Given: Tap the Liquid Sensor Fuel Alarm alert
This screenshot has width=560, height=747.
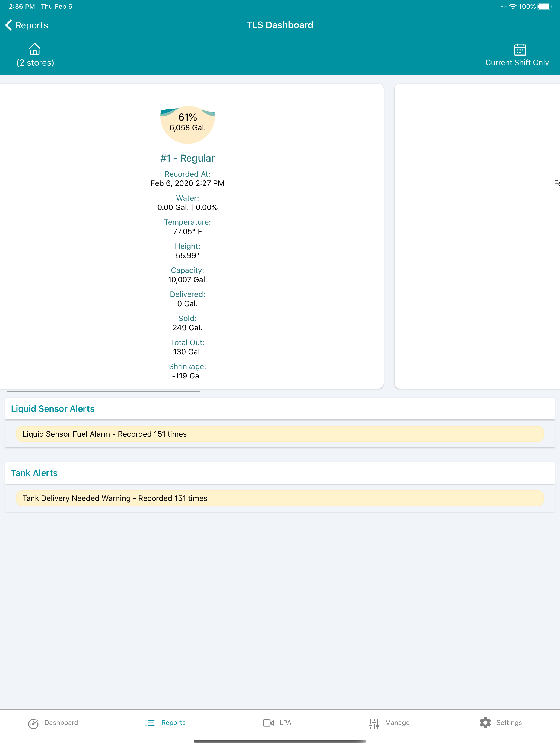Looking at the screenshot, I should (280, 434).
